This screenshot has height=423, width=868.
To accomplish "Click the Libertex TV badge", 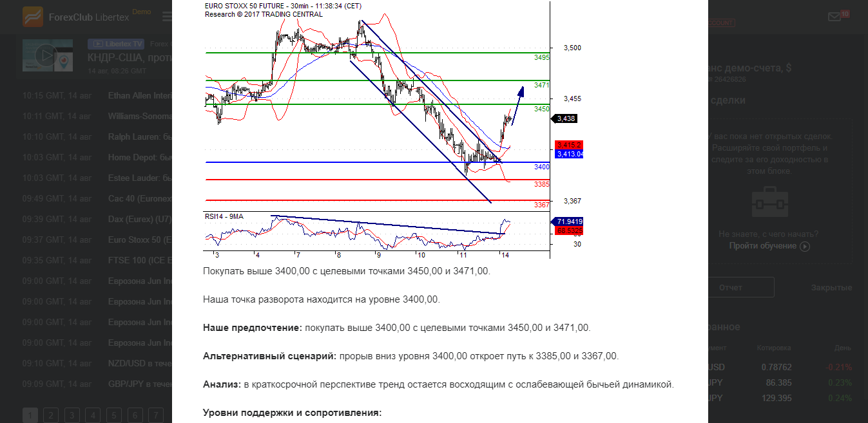I will (116, 44).
